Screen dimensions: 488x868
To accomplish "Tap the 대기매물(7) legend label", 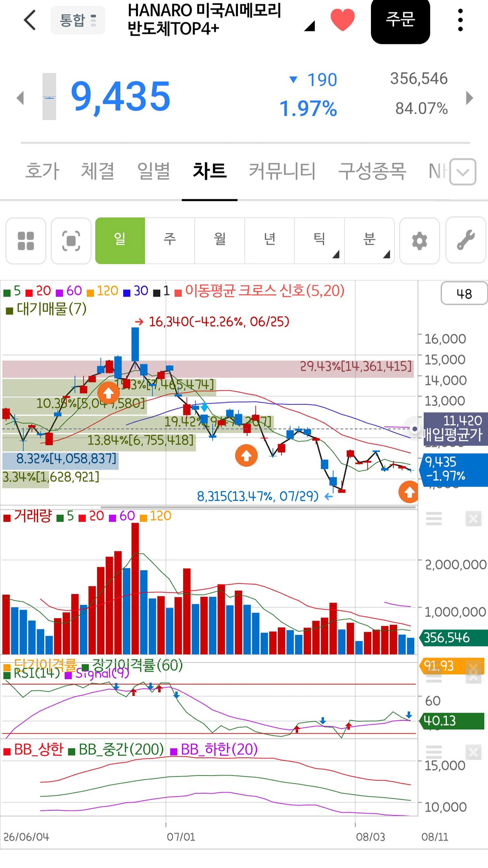I will coord(46,309).
